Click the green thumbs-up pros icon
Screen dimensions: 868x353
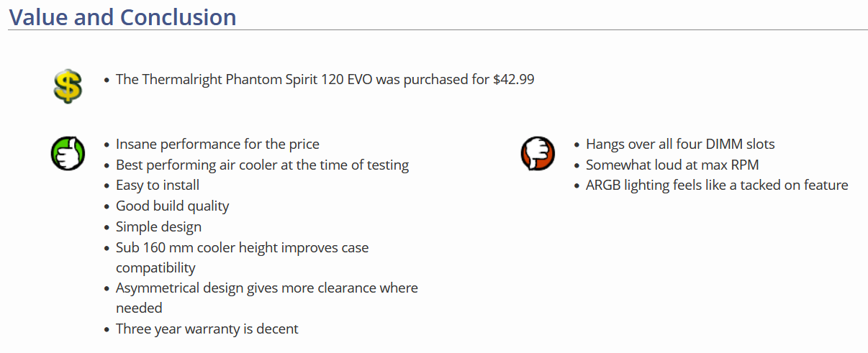pos(68,153)
